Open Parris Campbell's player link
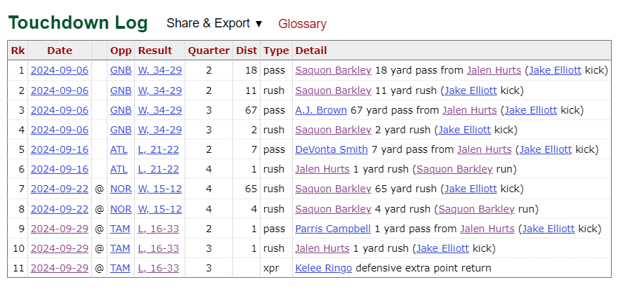644x289 pixels. tap(333, 229)
